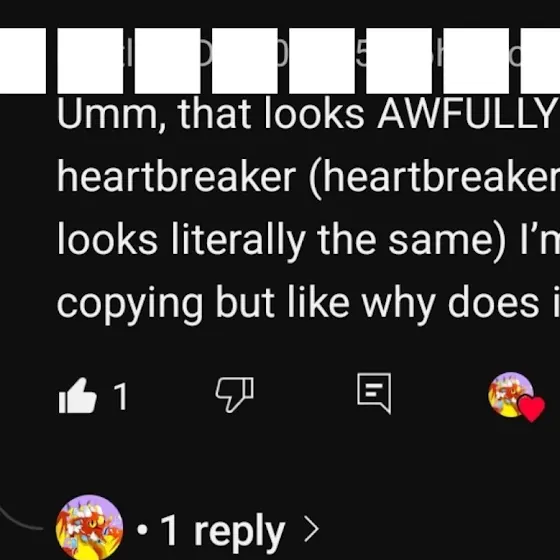Click the chevron arrow after "1 reply"
Image resolution: width=560 pixels, height=560 pixels.
coord(311,530)
